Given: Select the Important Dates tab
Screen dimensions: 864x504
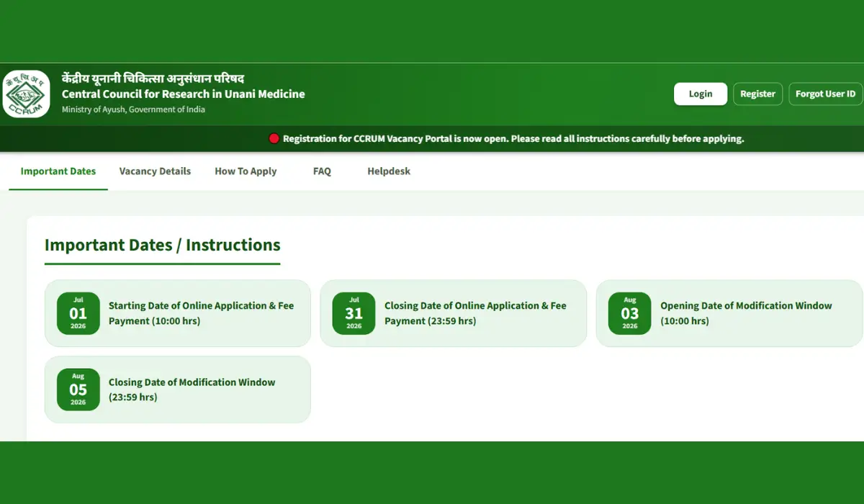Looking at the screenshot, I should tap(58, 171).
